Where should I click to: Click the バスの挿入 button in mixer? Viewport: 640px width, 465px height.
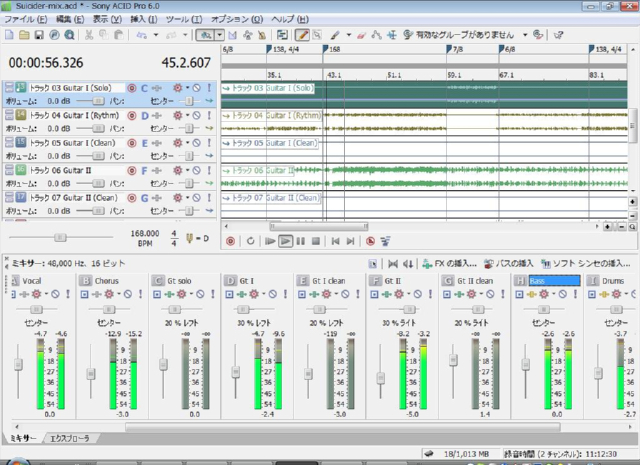click(509, 263)
